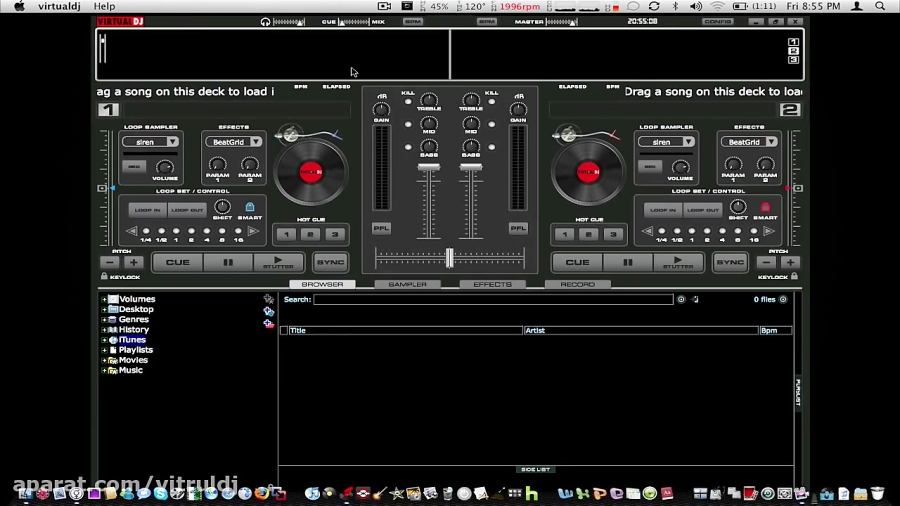900x506 pixels.
Task: Open deck 2 loop sampler siren dropdown
Action: pyautogui.click(x=688, y=142)
